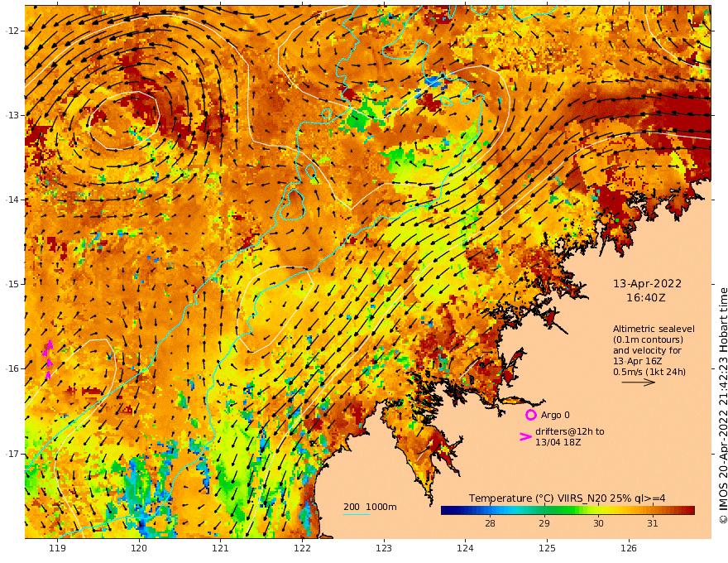This screenshot has width=728, height=563.
Task: Click longitude axis label 119
Action: click(x=58, y=548)
